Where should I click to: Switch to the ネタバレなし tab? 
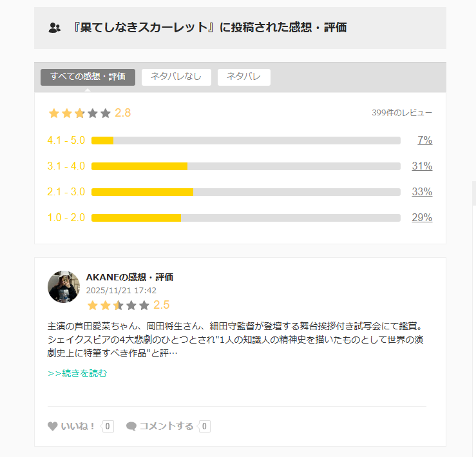pos(176,77)
